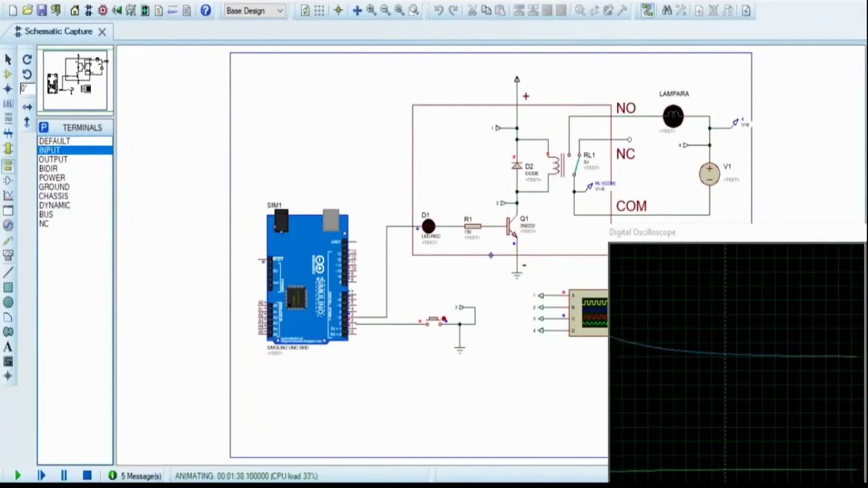868x488 pixels.
Task: Click the rotation angle input field
Action: click(x=27, y=89)
